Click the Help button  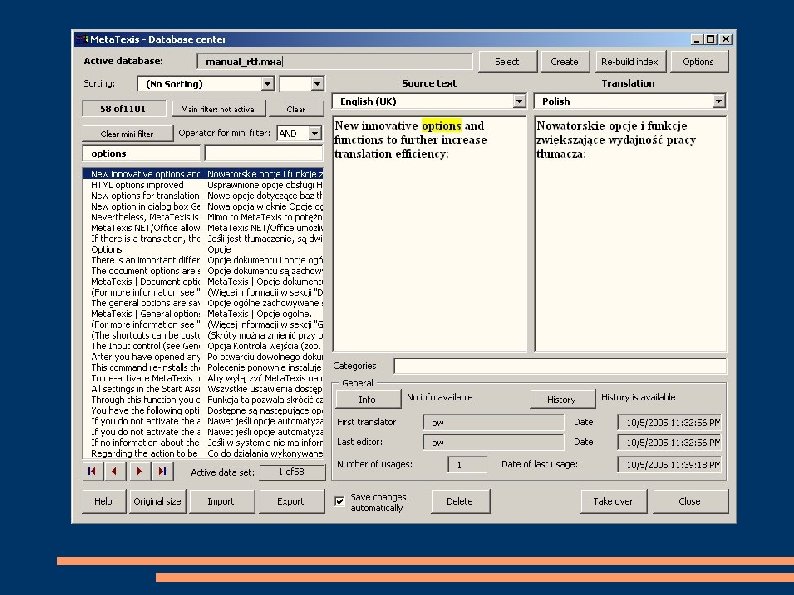click(103, 501)
